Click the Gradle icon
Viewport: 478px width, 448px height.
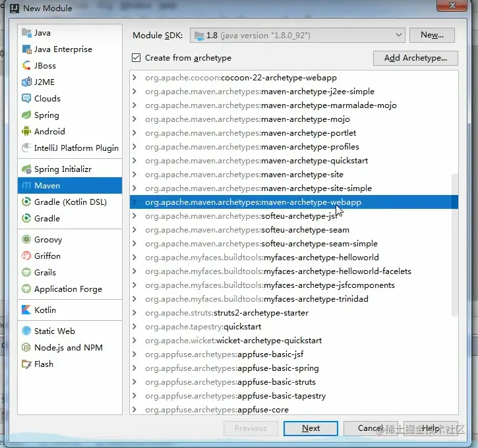(x=26, y=218)
